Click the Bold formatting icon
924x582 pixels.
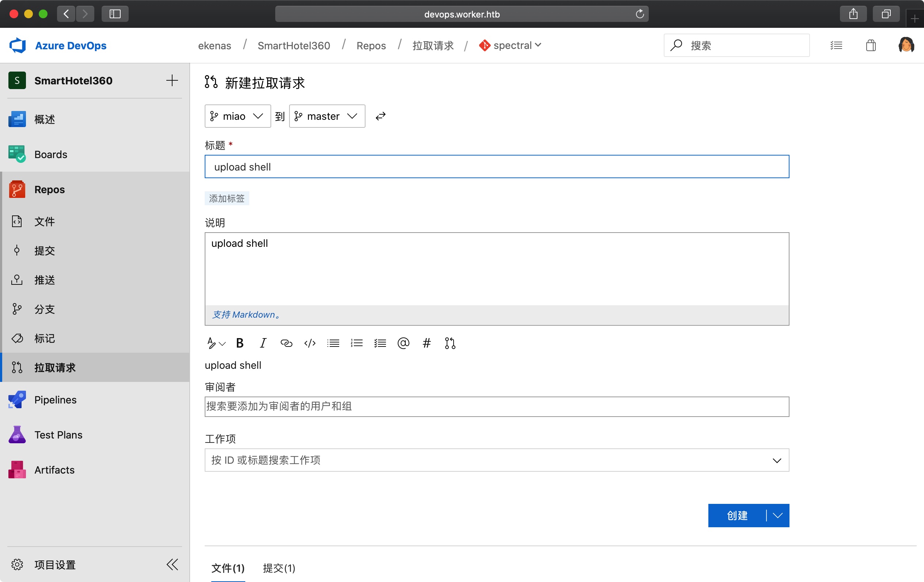[240, 343]
